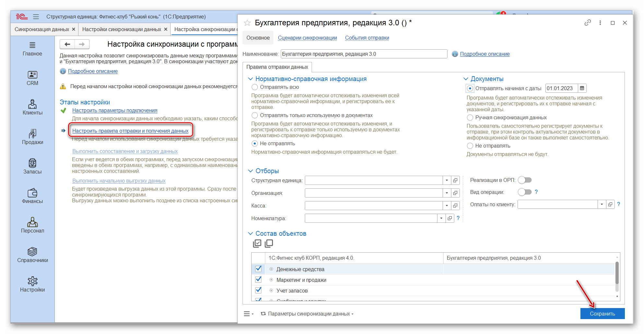This screenshot has width=644, height=334.
Task: Select radio Отправлять начиная с даты
Action: point(470,88)
